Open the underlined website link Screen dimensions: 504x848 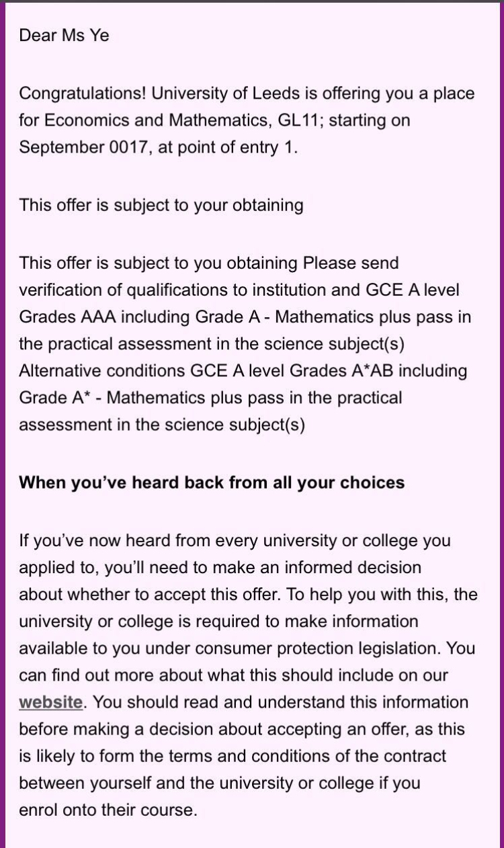pos(51,702)
